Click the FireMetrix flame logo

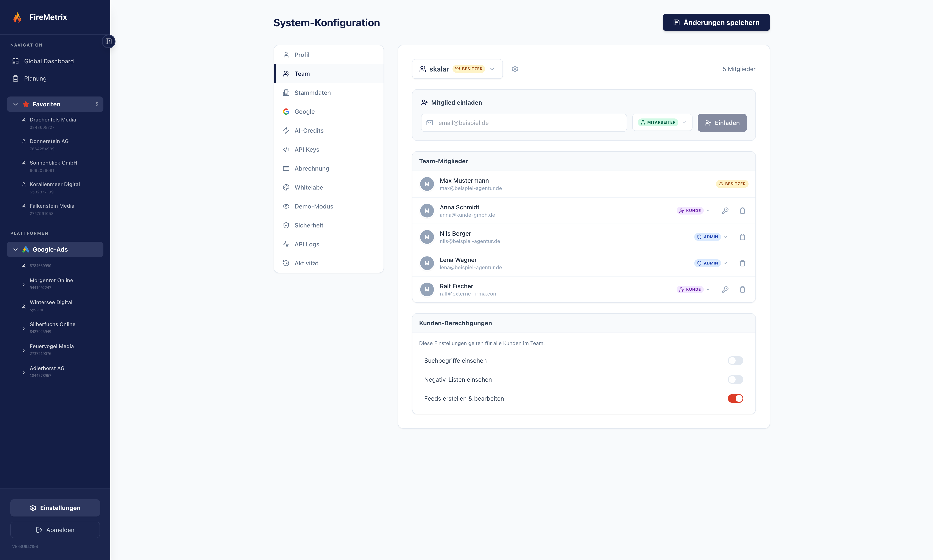[x=17, y=17]
